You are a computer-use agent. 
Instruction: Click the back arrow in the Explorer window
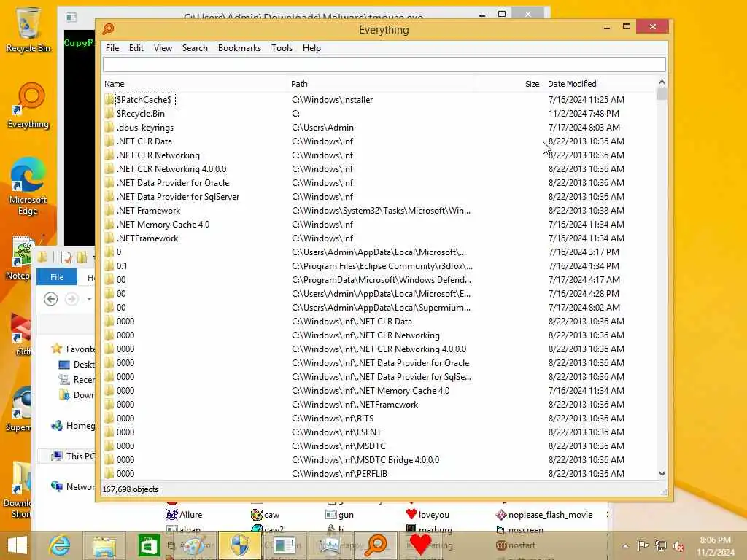click(50, 298)
